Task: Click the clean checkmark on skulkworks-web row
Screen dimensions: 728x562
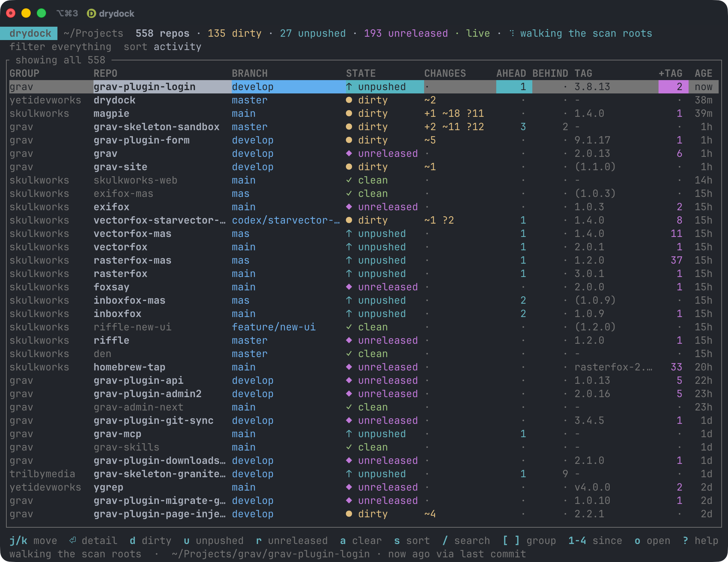Action: (349, 180)
